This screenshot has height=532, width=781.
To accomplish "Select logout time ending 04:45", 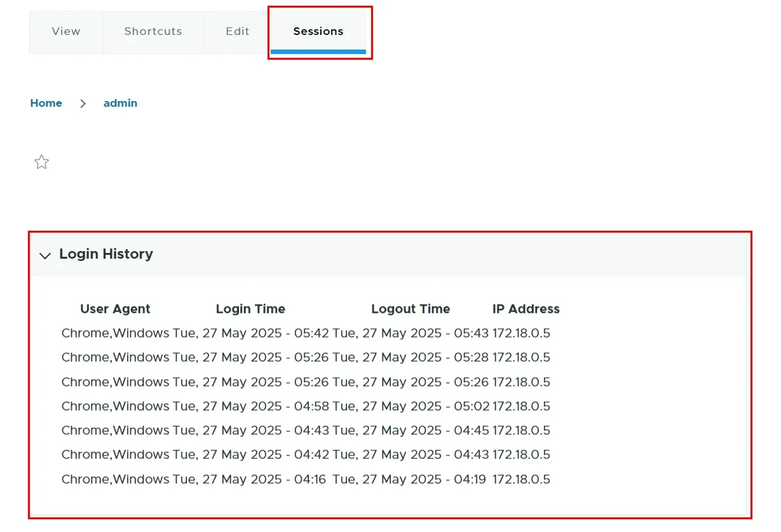I will (411, 430).
